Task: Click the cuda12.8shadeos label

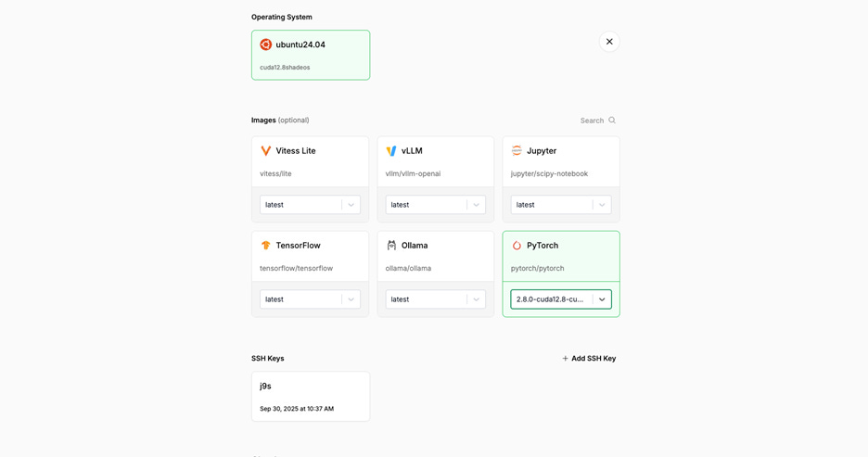Action: [285, 68]
